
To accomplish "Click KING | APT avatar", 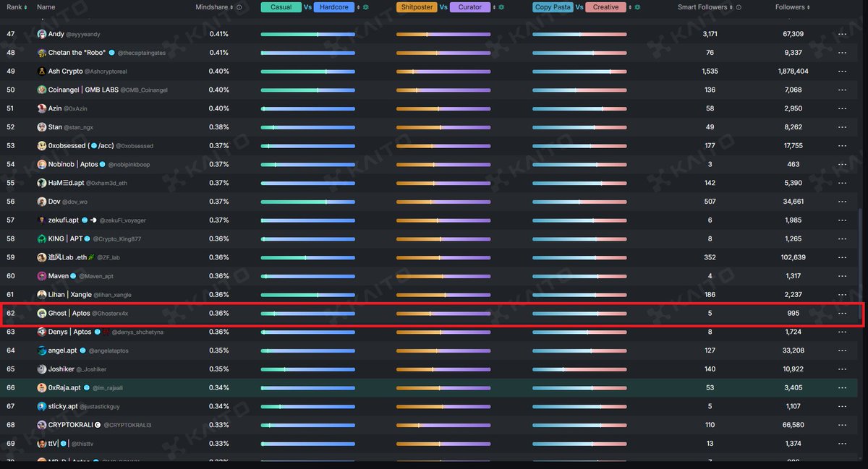I will (x=42, y=238).
